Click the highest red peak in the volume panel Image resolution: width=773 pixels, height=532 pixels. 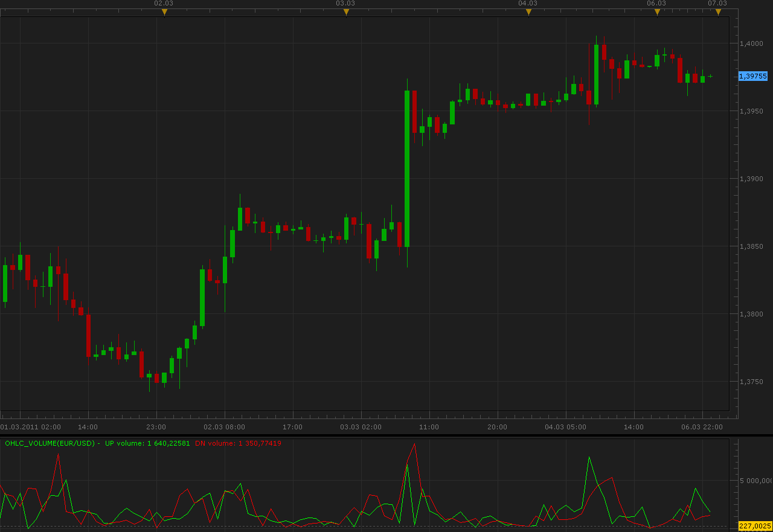415,444
